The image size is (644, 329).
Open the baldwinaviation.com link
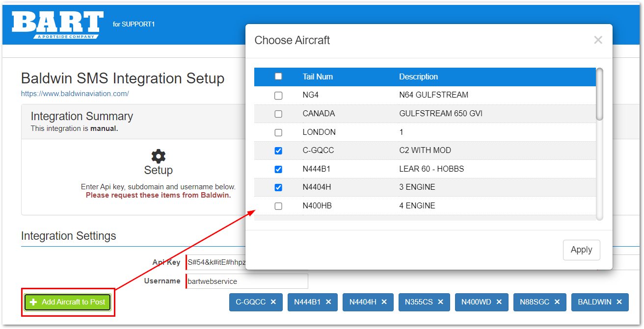pos(75,93)
